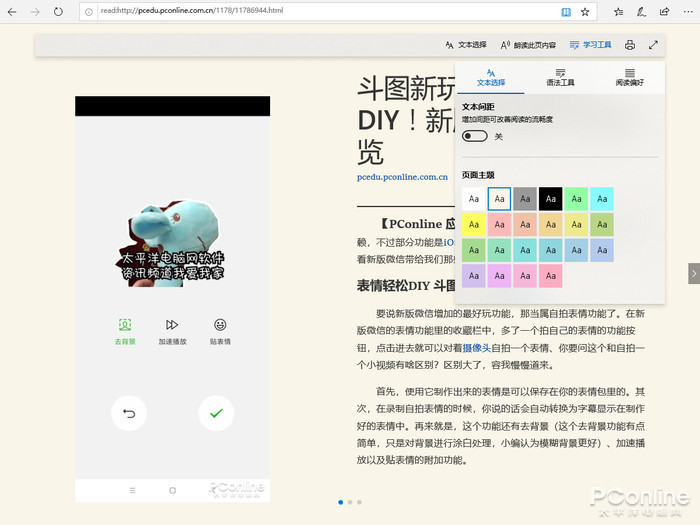This screenshot has width=700, height=525.
Task: Switch to the 文本选择 tab in panel
Action: [x=491, y=78]
